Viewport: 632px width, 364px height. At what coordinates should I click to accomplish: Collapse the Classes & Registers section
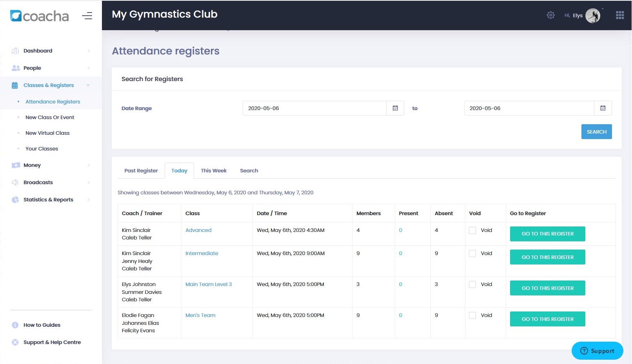click(88, 85)
